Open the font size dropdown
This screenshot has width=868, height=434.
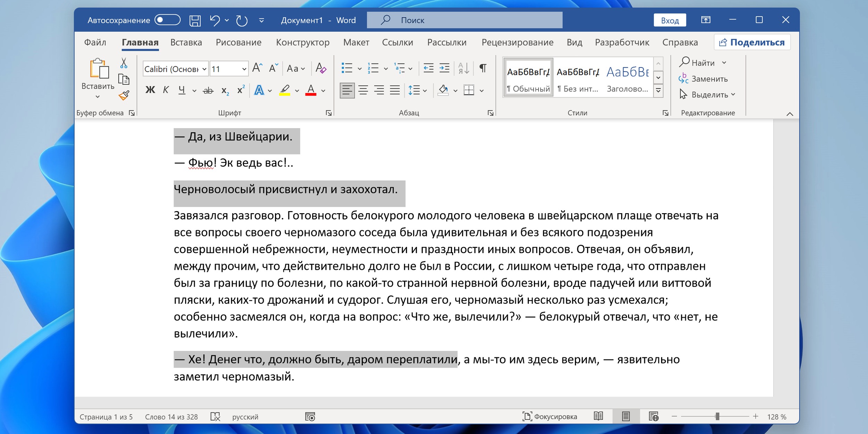pyautogui.click(x=244, y=68)
